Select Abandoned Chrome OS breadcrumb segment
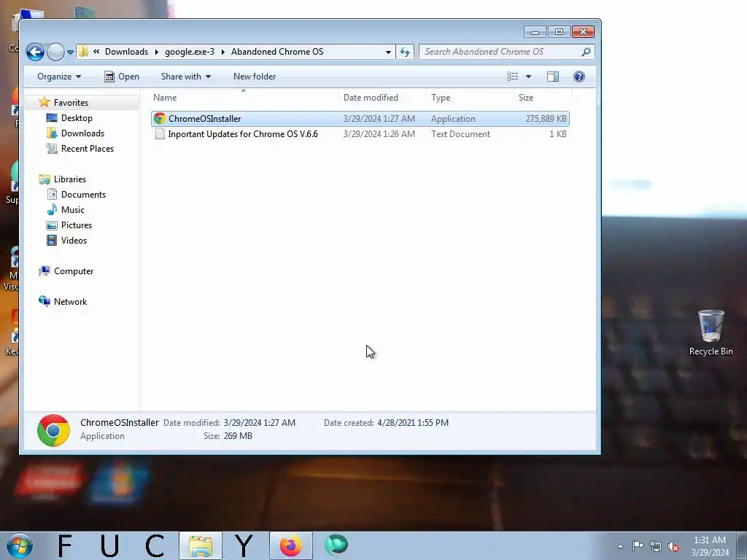The width and height of the screenshot is (747, 560). point(276,52)
